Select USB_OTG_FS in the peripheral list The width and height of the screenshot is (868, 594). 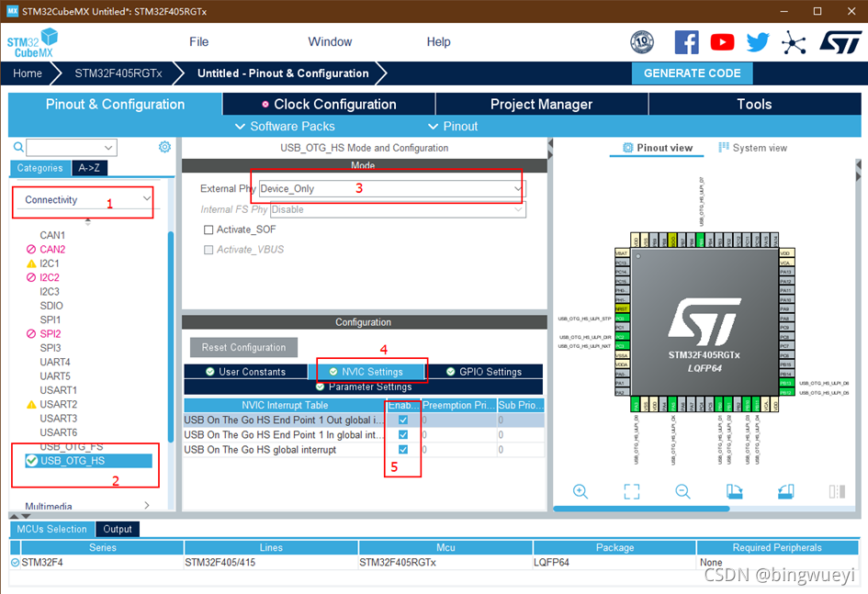coord(72,446)
